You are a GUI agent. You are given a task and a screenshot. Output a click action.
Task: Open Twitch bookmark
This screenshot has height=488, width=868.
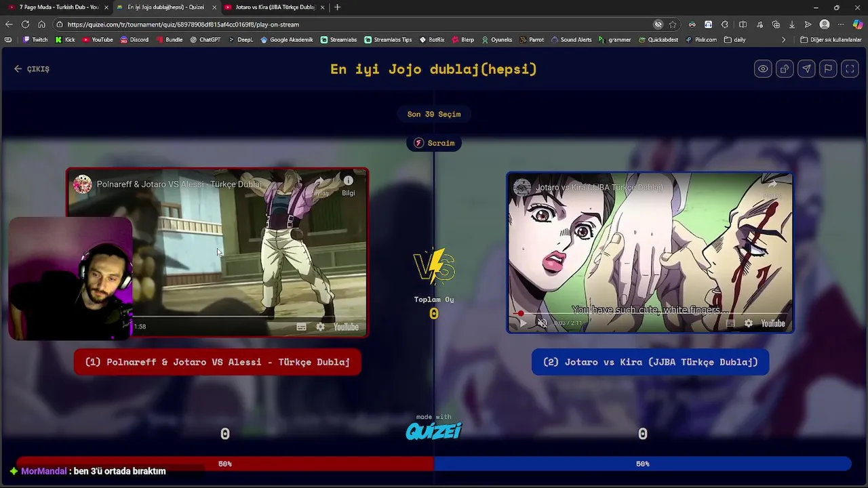tap(35, 39)
